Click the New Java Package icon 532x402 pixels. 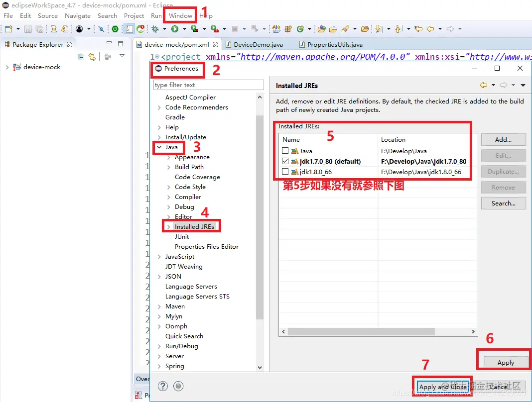288,29
